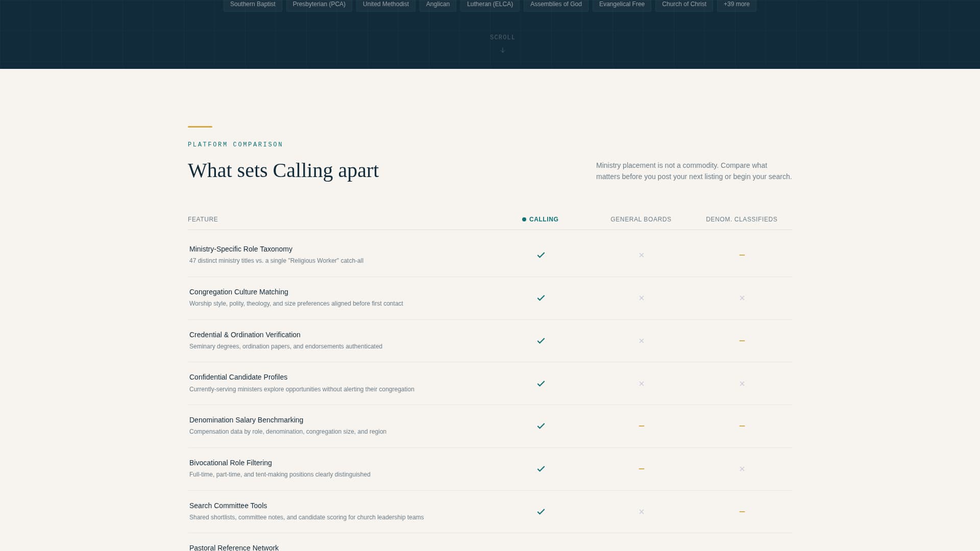Click the GENERAL BOARDS column header
Screen dimensions: 980x551
pyautogui.click(x=641, y=219)
